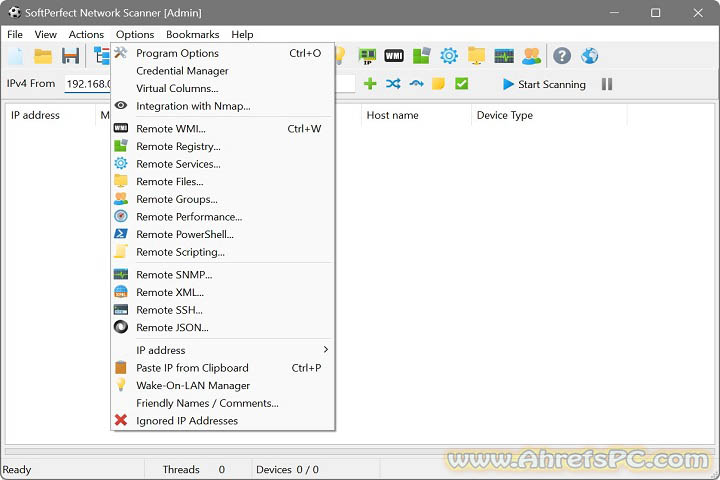Choose Virtual Columns menu entry
This screenshot has width=720, height=480.
(x=223, y=88)
